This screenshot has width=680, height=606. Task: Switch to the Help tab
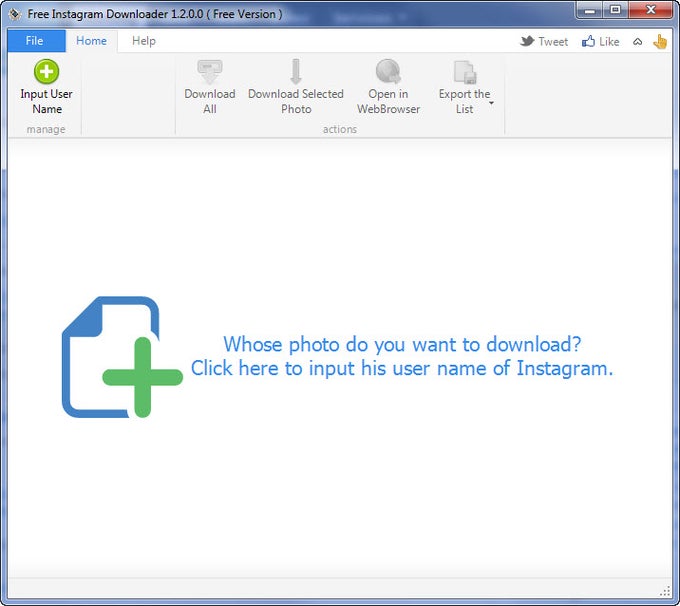[x=144, y=41]
